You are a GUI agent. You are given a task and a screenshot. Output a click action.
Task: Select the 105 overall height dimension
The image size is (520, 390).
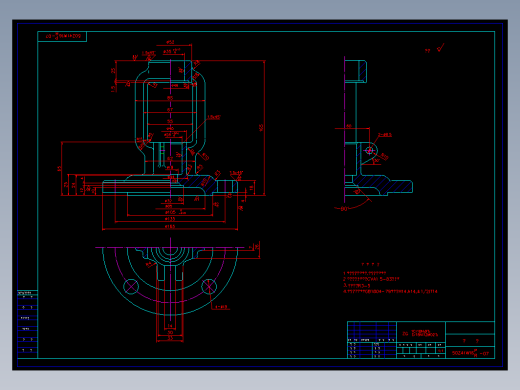point(261,128)
